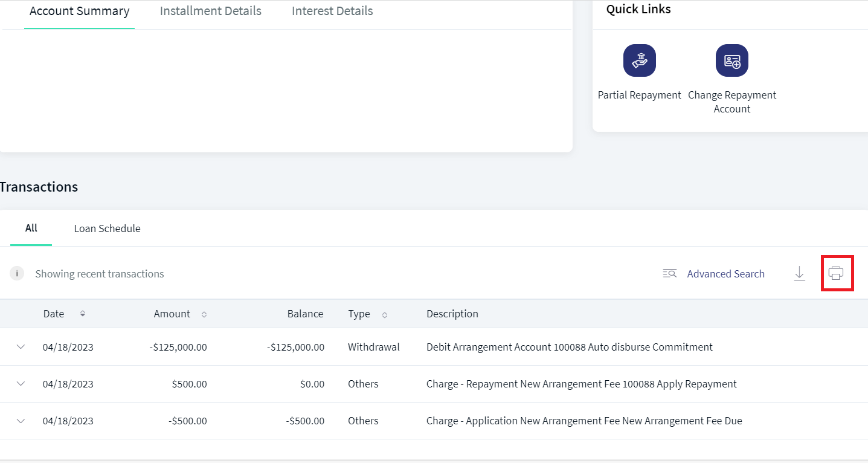Click the Balance column header
Image resolution: width=868 pixels, height=463 pixels.
tap(305, 314)
